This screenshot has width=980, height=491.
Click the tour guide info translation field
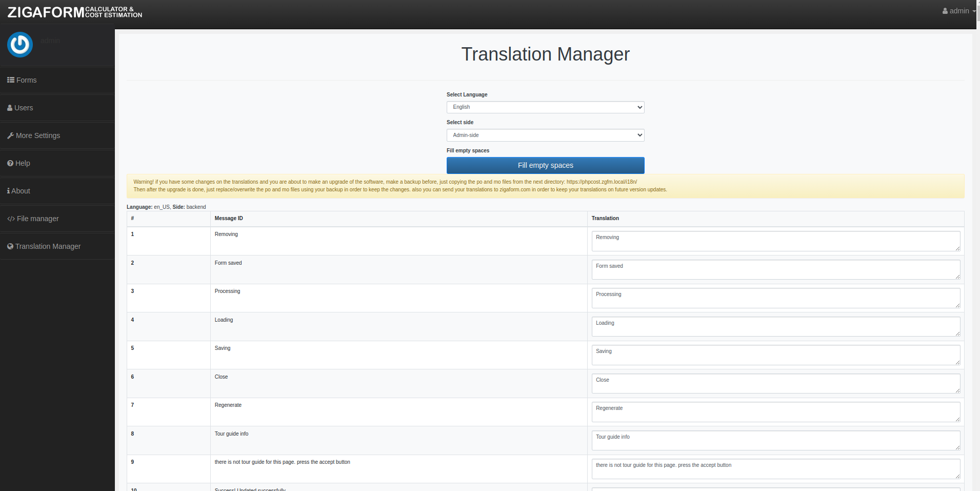coord(775,440)
